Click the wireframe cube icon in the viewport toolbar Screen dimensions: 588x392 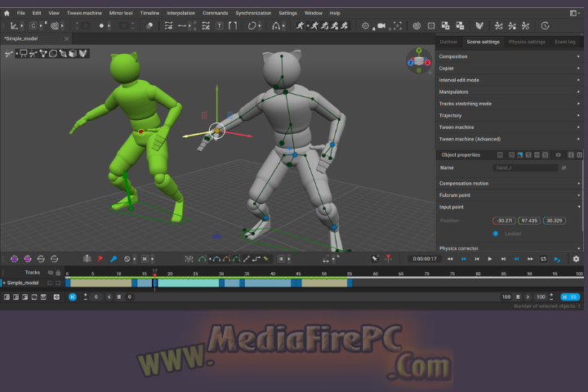tap(53, 54)
